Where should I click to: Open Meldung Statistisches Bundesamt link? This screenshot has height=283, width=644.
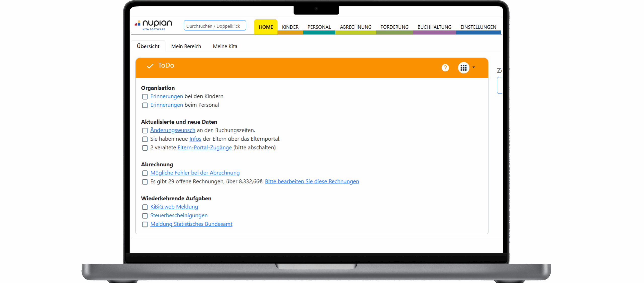(191, 224)
